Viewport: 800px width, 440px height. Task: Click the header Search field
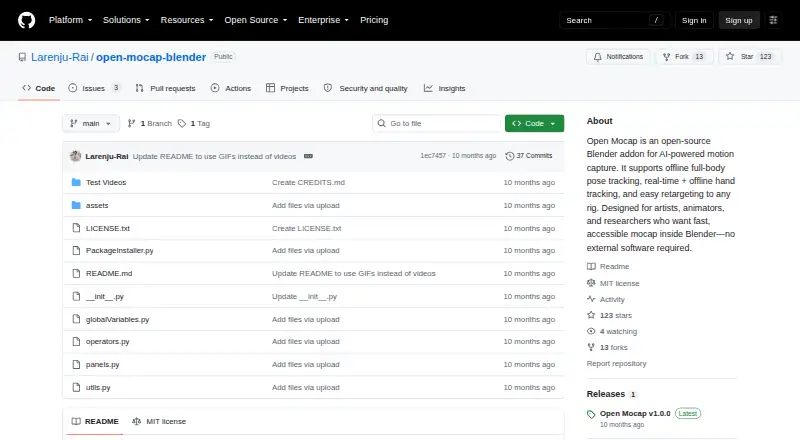click(614, 20)
